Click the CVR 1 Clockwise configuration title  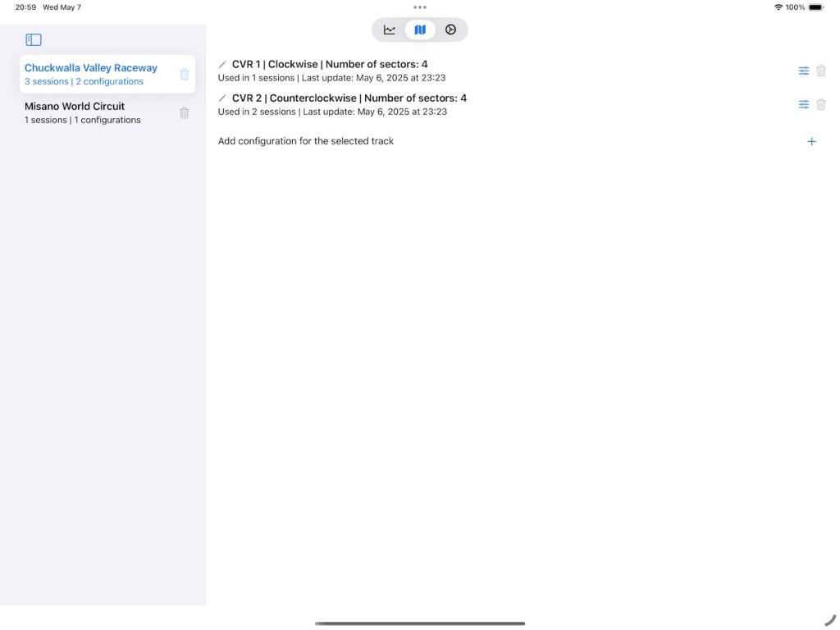(x=330, y=64)
